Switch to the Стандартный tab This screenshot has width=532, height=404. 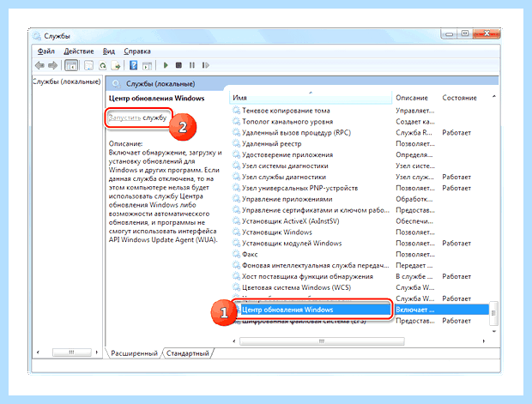coord(188,353)
